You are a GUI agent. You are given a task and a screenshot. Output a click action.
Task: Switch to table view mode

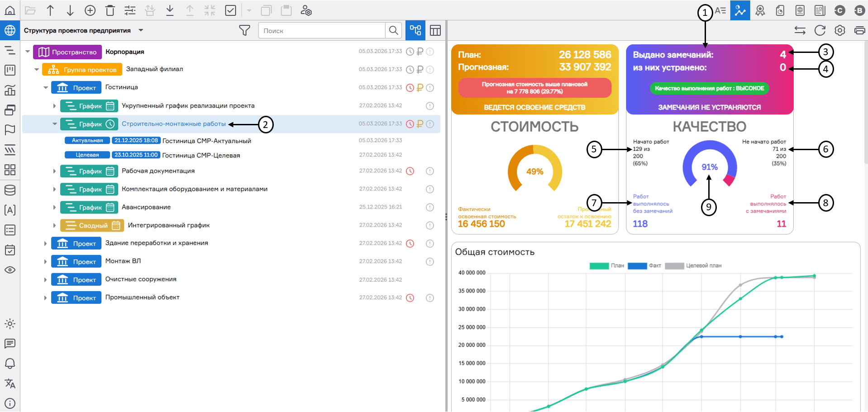[435, 30]
